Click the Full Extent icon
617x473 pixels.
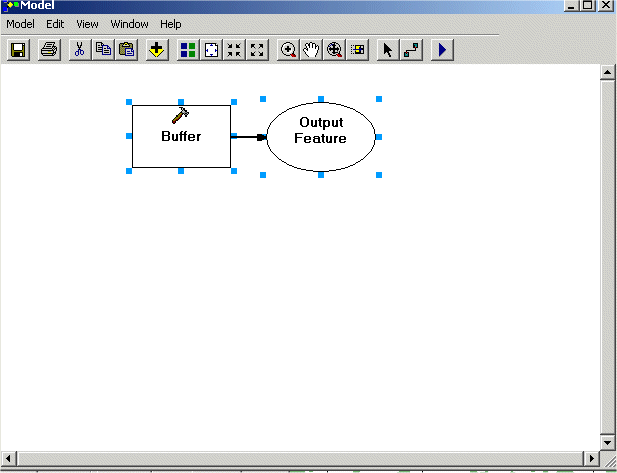tap(211, 50)
